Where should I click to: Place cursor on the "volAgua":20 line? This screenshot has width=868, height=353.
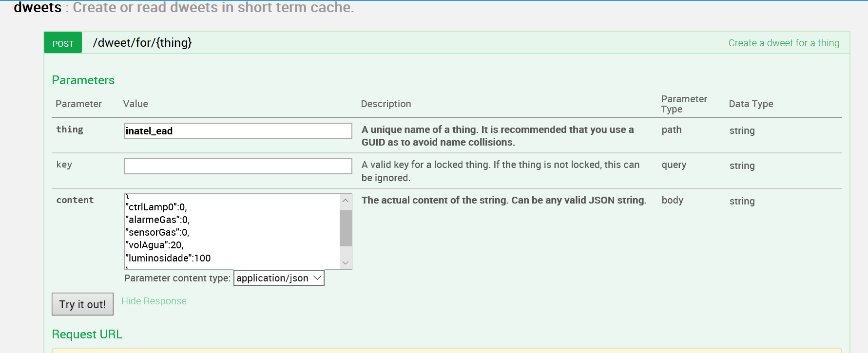click(x=154, y=245)
